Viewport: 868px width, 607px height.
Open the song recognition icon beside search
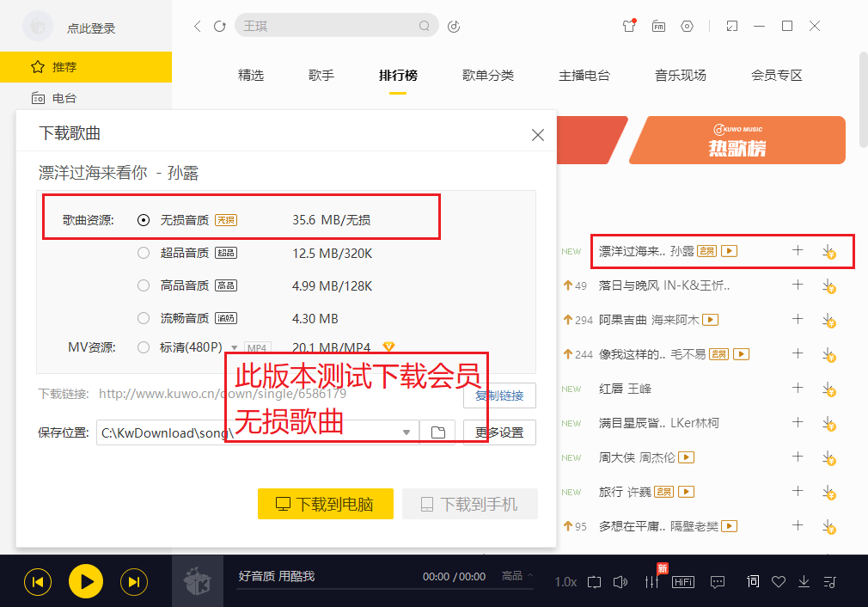(x=454, y=26)
